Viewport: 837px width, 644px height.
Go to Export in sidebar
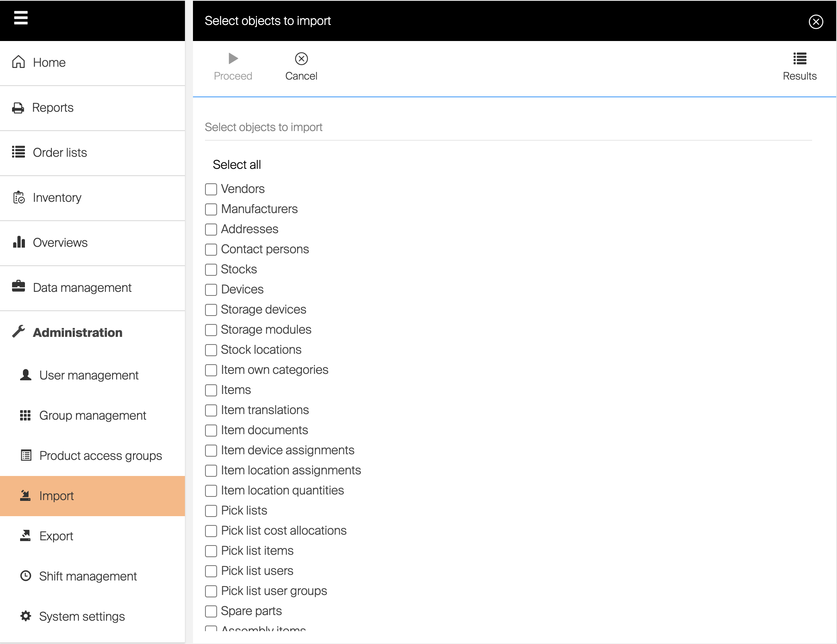(56, 536)
